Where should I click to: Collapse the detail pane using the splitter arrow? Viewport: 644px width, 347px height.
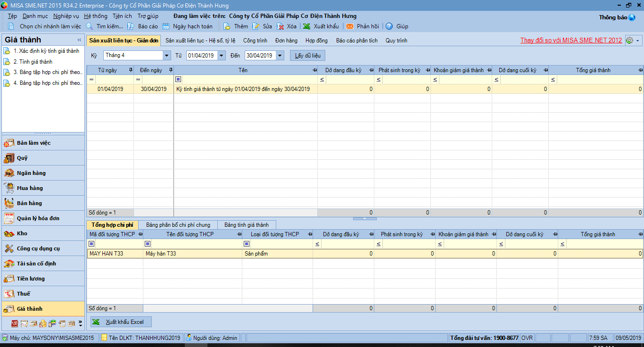coord(365,219)
